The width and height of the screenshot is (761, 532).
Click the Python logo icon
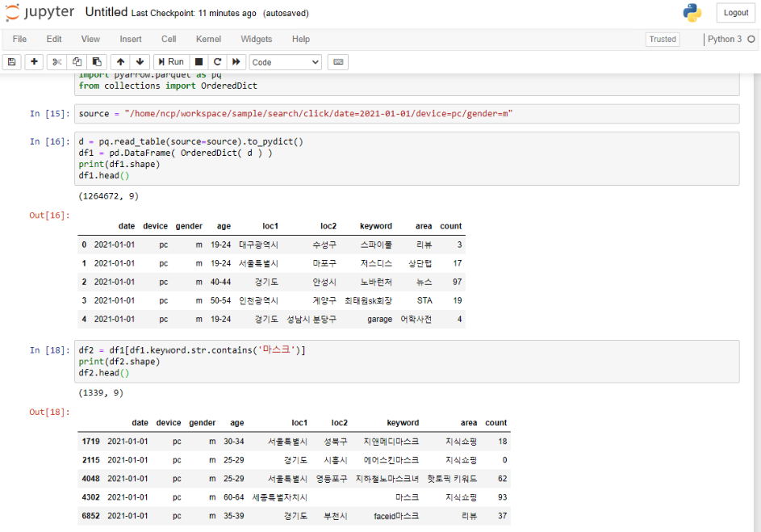click(x=692, y=13)
